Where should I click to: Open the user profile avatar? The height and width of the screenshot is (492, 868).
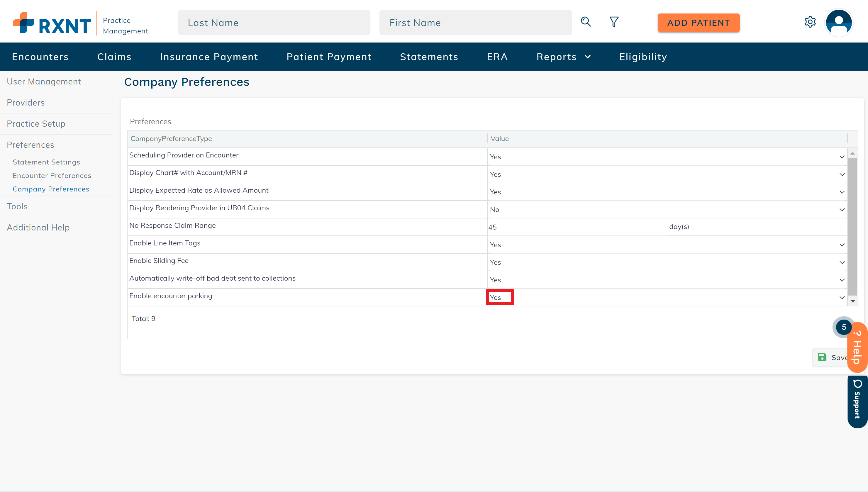tap(839, 23)
